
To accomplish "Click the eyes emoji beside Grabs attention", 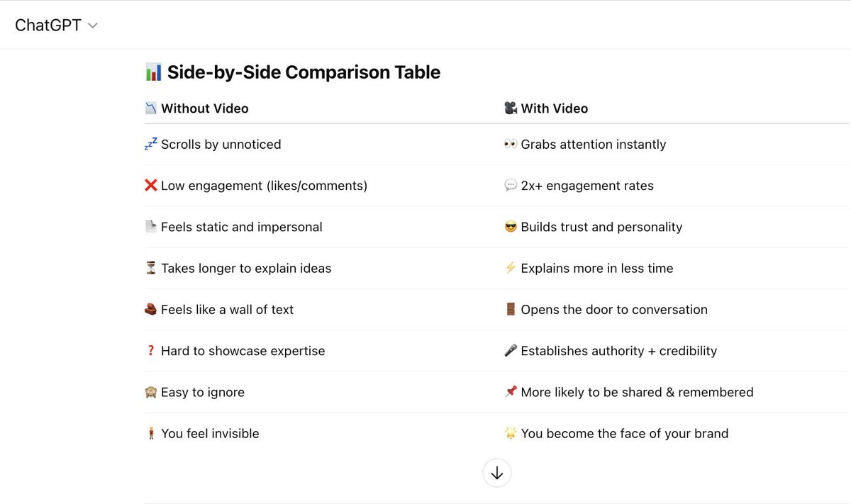I will (510, 144).
